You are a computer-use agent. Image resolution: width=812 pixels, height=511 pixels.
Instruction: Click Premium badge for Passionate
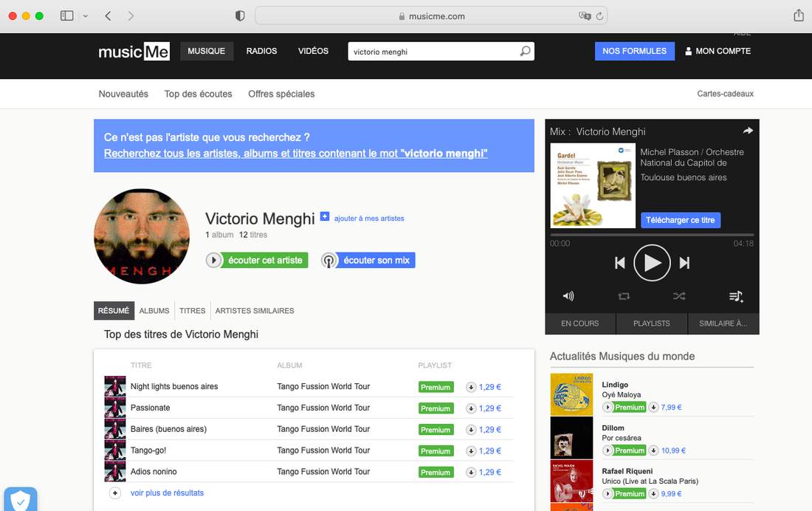click(x=436, y=408)
